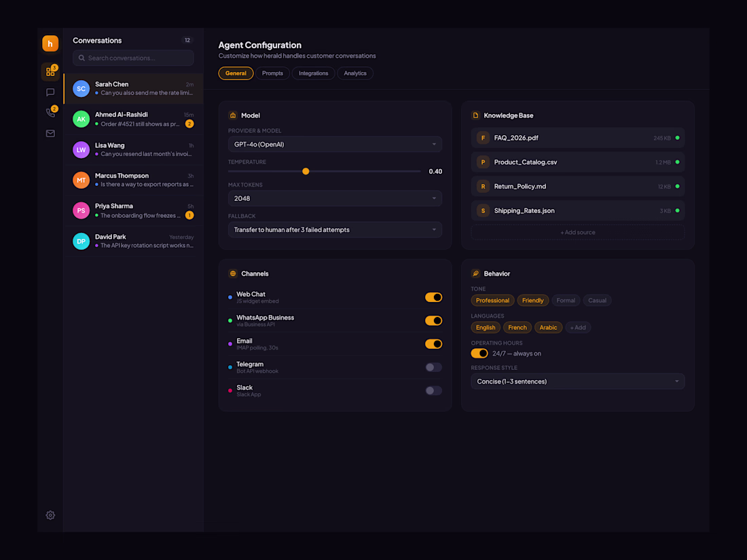
Task: Select the Casual tone chip
Action: 598,301
